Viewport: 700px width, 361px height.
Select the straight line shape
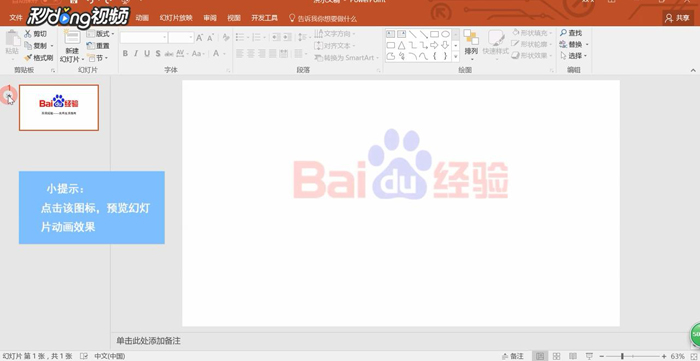point(412,34)
